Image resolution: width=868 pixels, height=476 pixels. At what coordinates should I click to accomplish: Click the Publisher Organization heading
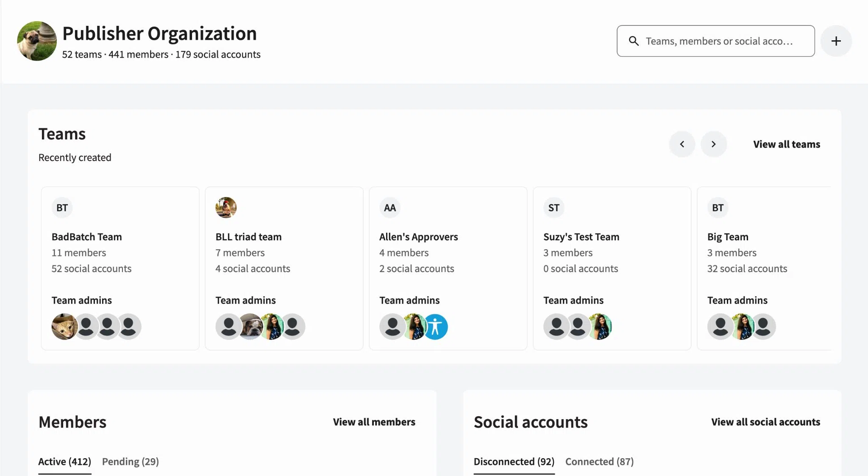click(159, 33)
